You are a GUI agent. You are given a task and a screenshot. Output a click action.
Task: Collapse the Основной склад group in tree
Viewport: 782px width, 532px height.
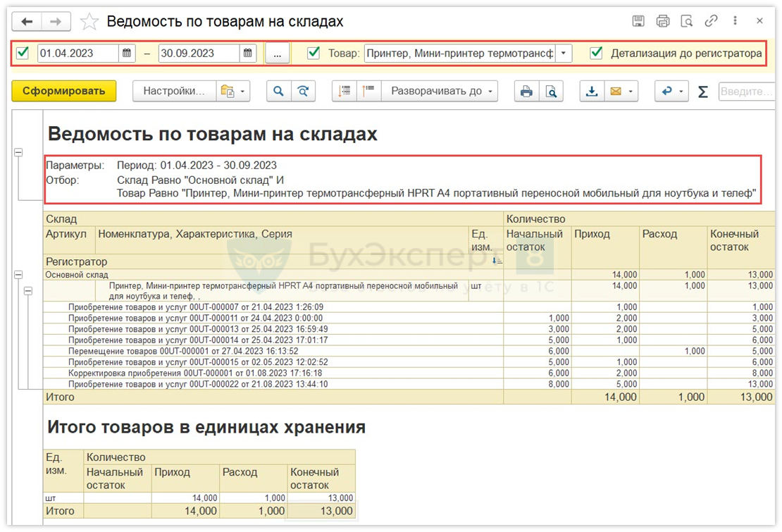click(18, 275)
